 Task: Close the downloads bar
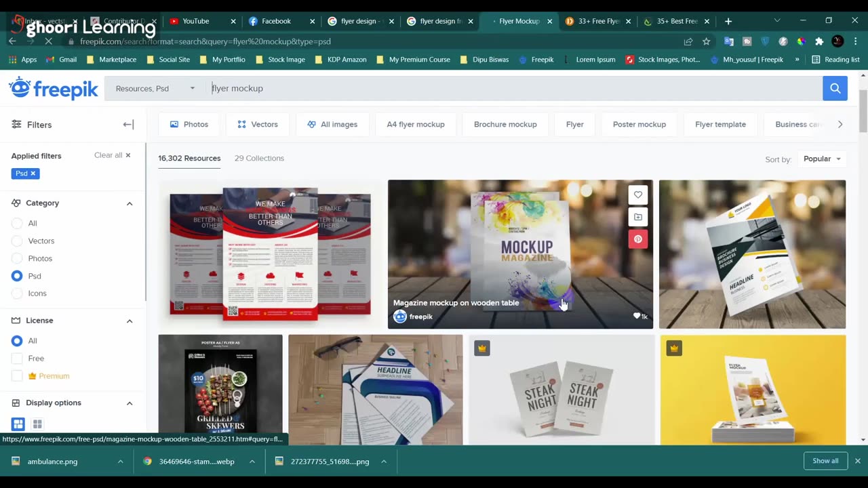[x=857, y=461]
